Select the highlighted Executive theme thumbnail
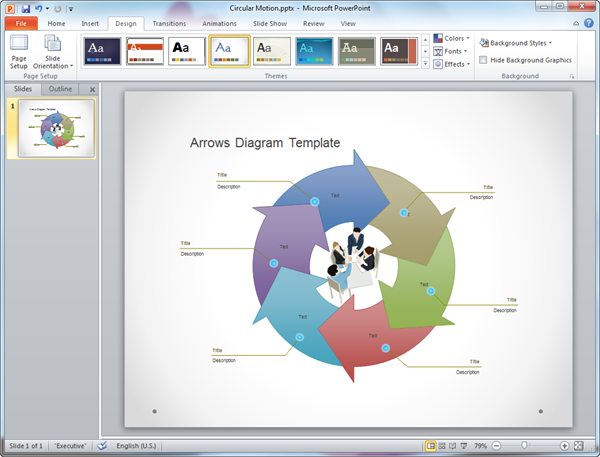Image resolution: width=600 pixels, height=457 pixels. 230,51
